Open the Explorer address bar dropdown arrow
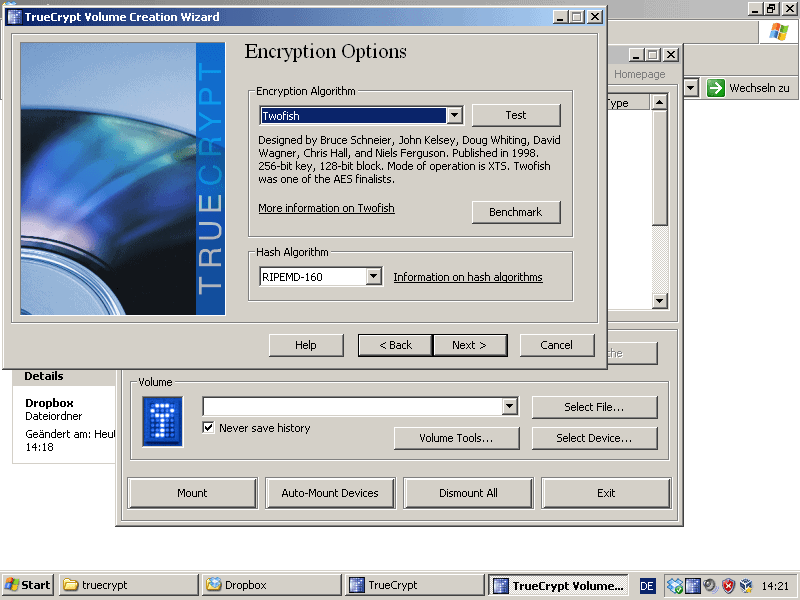800x600 pixels. click(690, 88)
